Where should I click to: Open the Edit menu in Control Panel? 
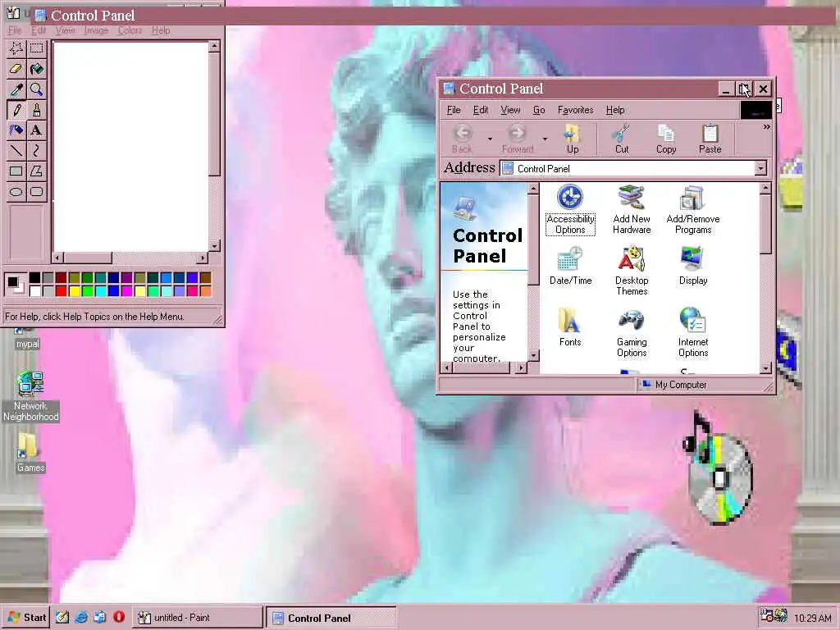coord(481,110)
